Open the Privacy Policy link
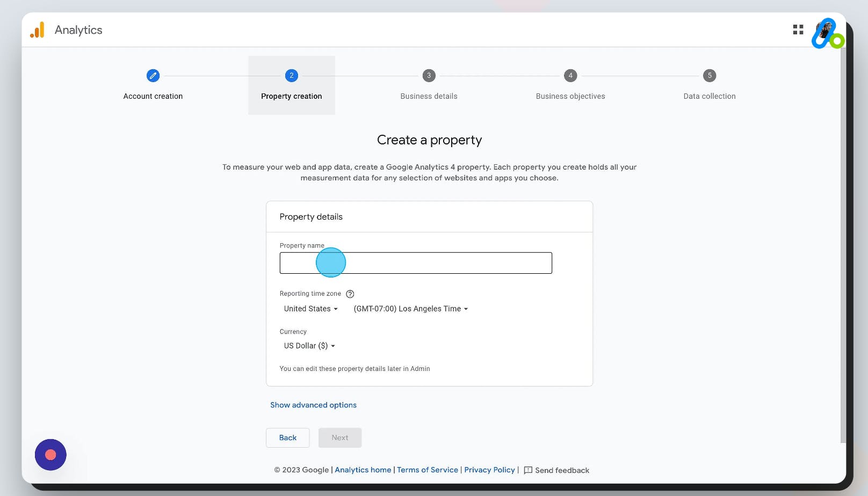The image size is (868, 496). click(x=489, y=470)
